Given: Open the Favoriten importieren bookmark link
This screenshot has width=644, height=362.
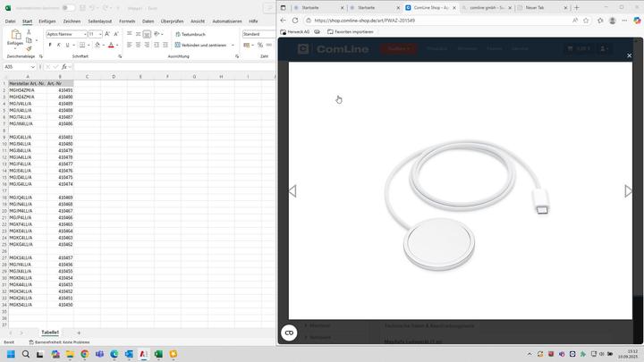Looking at the screenshot, I should (x=351, y=31).
